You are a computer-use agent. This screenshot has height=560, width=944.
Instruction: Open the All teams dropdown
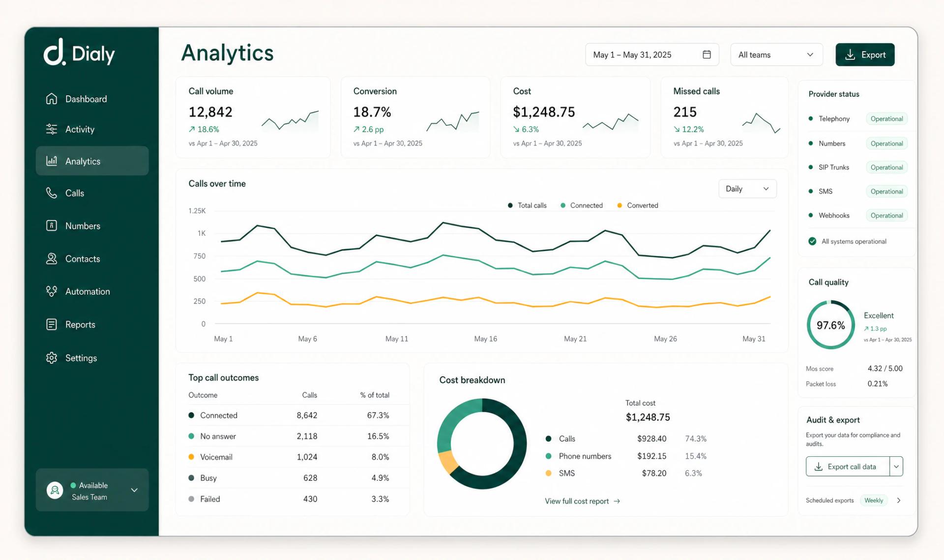tap(776, 55)
